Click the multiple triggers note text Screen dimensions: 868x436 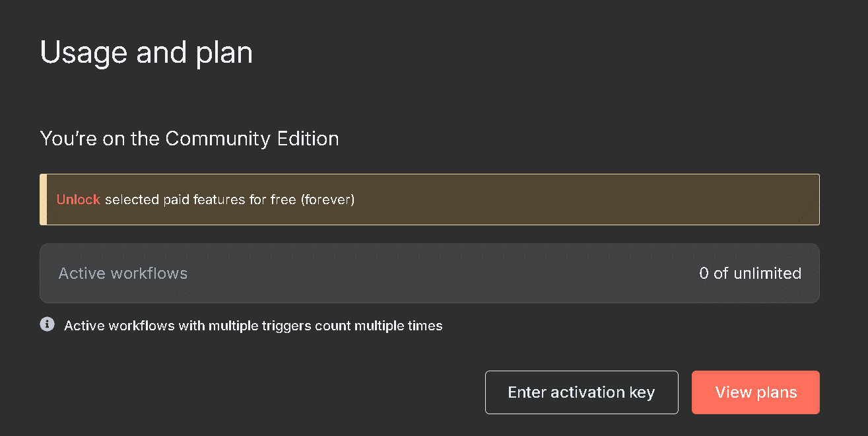click(253, 326)
